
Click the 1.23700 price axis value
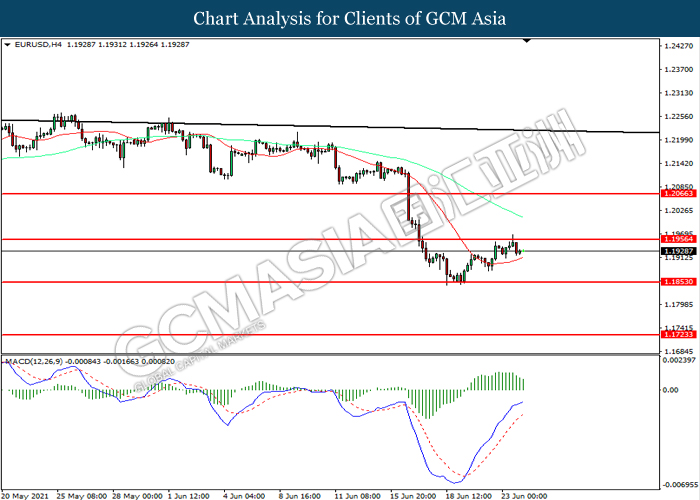tap(679, 70)
